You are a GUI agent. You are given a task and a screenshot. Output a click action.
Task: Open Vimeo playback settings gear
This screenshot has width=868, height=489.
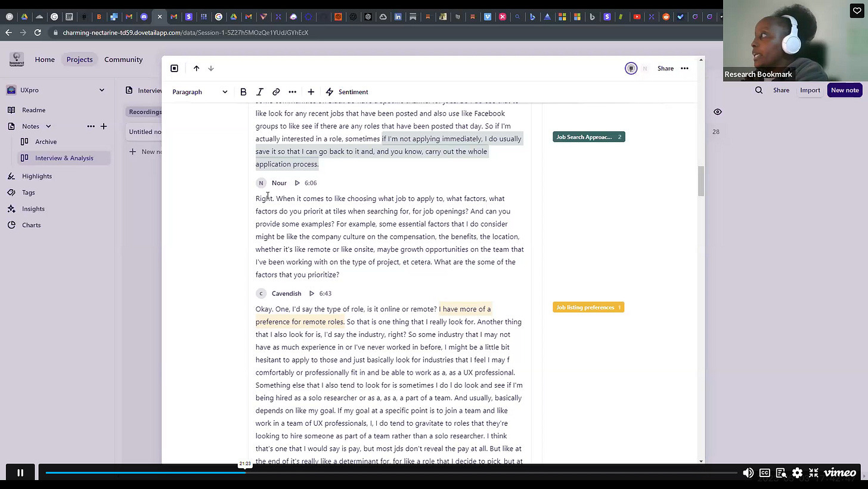tap(798, 473)
